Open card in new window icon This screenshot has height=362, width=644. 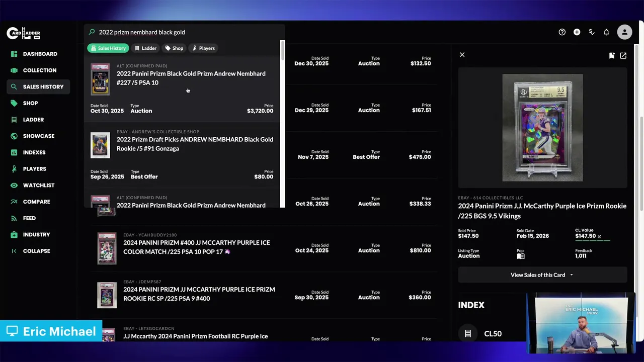623,55
